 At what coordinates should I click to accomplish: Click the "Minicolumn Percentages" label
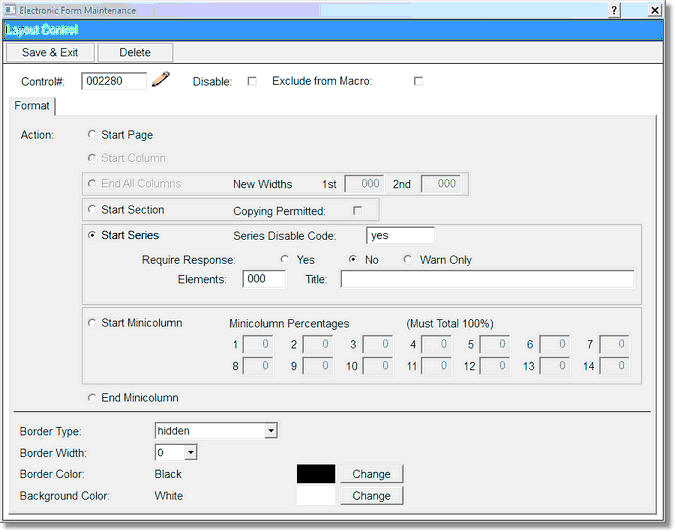[x=289, y=324]
